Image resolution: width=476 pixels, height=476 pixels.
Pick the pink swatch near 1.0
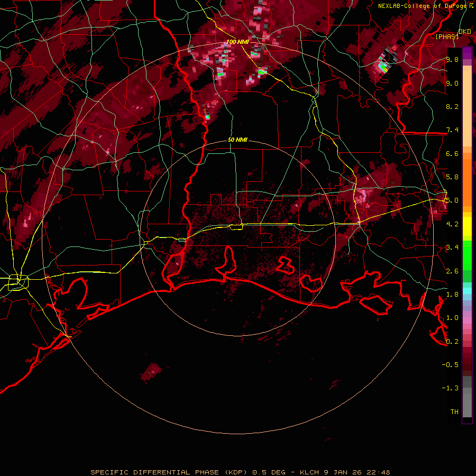(x=467, y=321)
